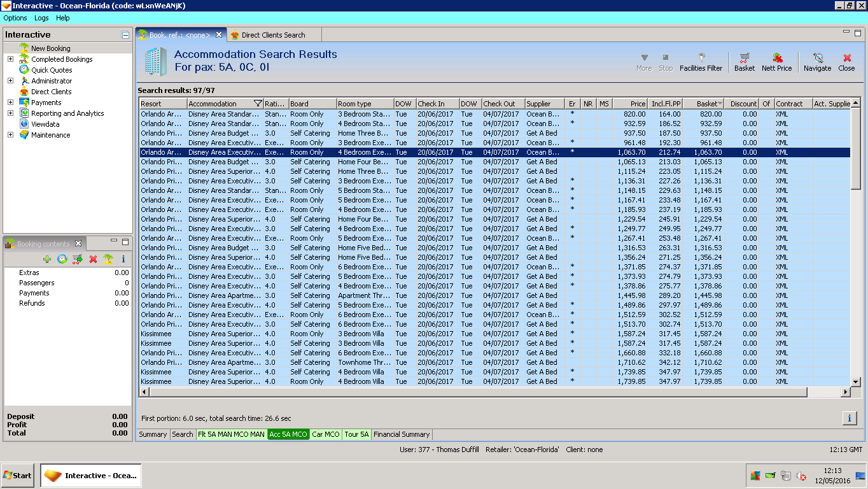868x489 pixels.
Task: Open the Facilities Filter funnel icon
Action: coord(701,57)
